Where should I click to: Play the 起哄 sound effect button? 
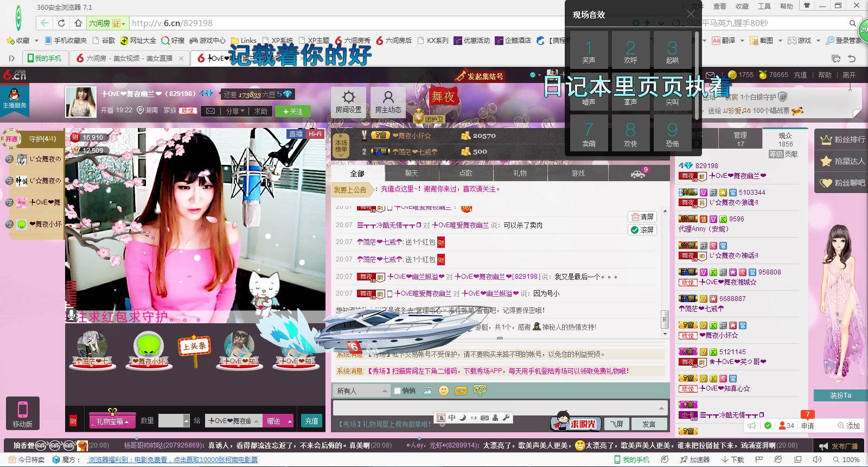pyautogui.click(x=672, y=50)
